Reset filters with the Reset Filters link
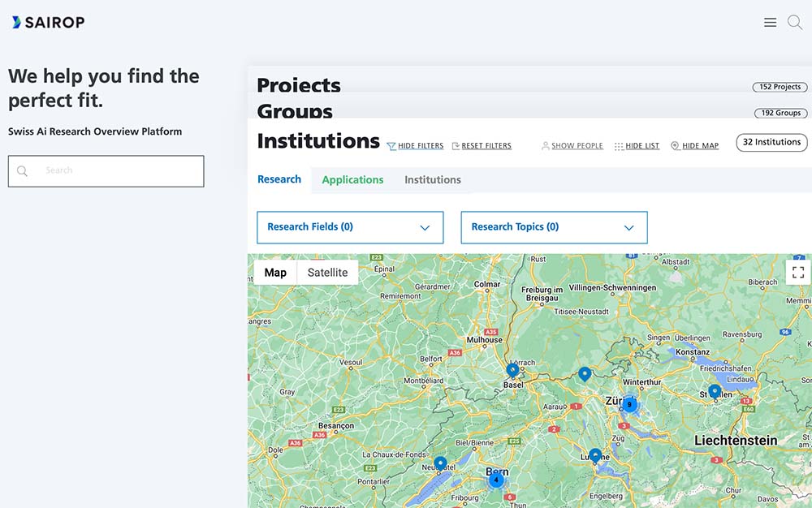 [482, 146]
